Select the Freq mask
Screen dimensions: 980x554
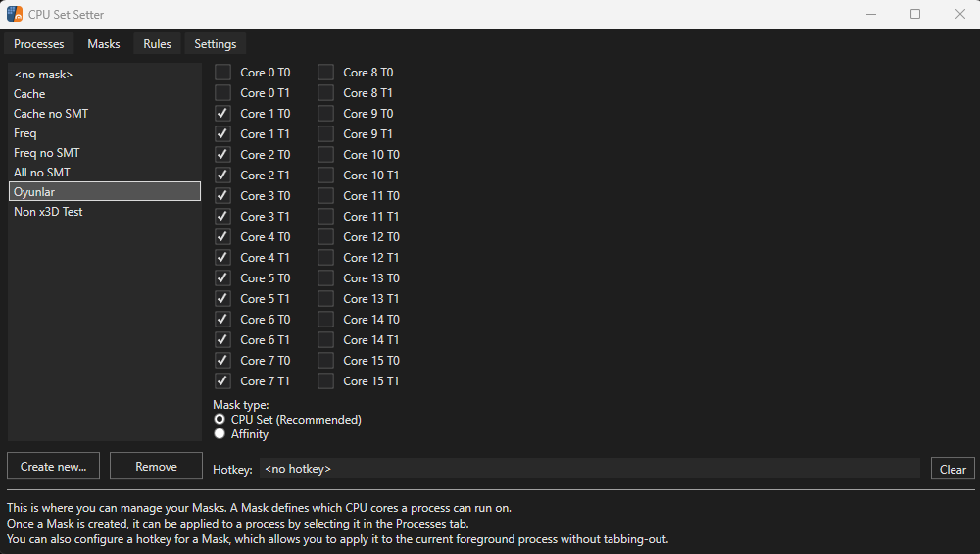click(105, 133)
